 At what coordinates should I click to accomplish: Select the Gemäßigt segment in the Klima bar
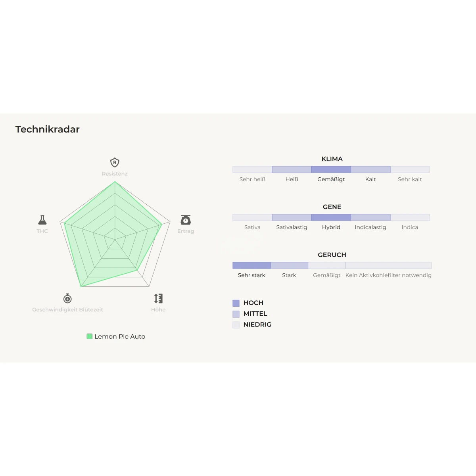point(331,169)
